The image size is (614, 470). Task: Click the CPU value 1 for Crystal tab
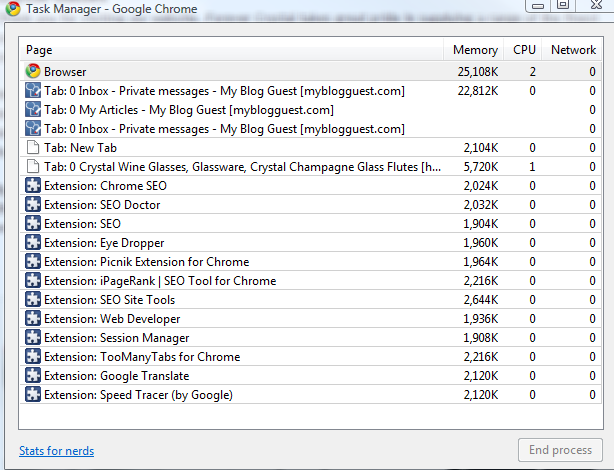coord(533,167)
